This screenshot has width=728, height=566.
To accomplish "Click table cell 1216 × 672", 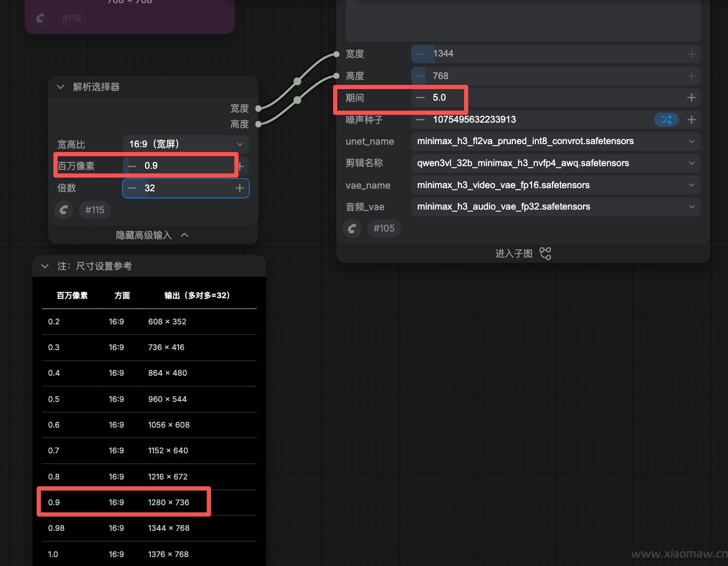I will pyautogui.click(x=168, y=477).
